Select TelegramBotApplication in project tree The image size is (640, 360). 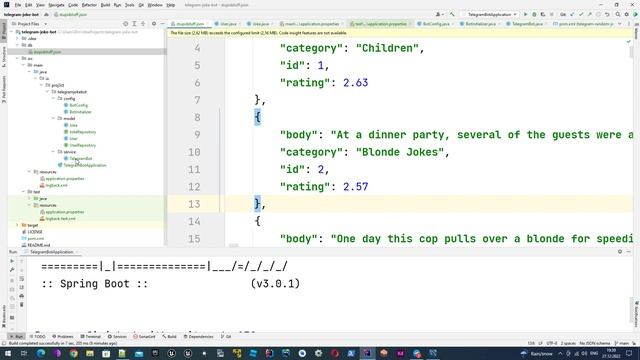(85, 165)
